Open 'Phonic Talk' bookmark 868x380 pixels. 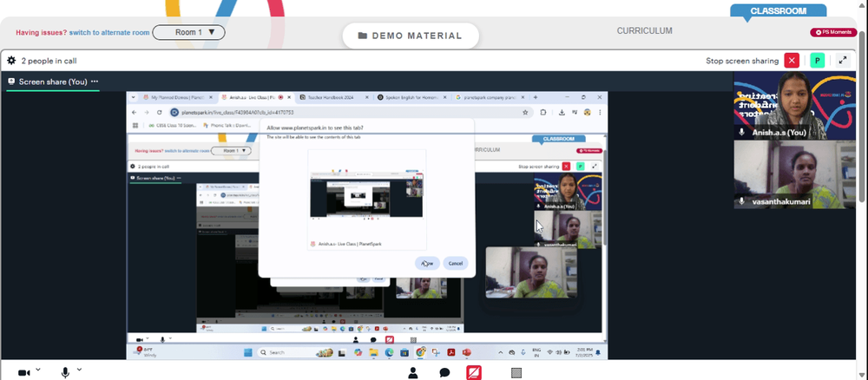[x=227, y=126]
